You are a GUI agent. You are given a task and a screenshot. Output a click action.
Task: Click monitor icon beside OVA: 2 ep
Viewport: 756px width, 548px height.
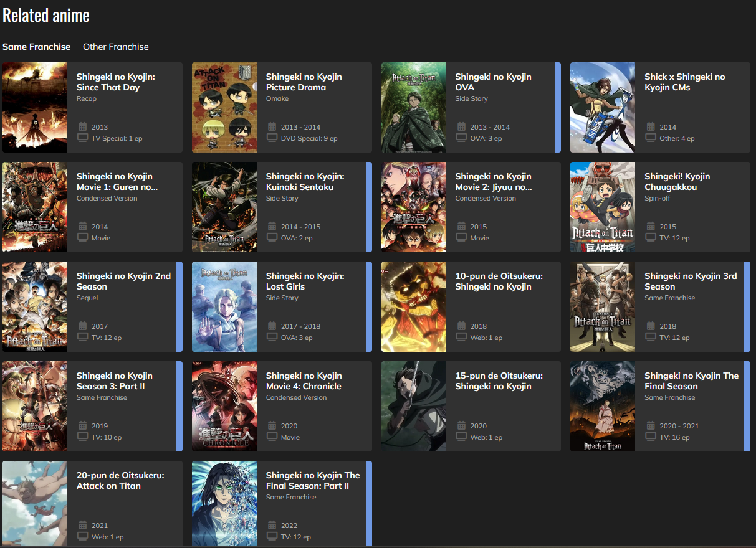click(272, 237)
